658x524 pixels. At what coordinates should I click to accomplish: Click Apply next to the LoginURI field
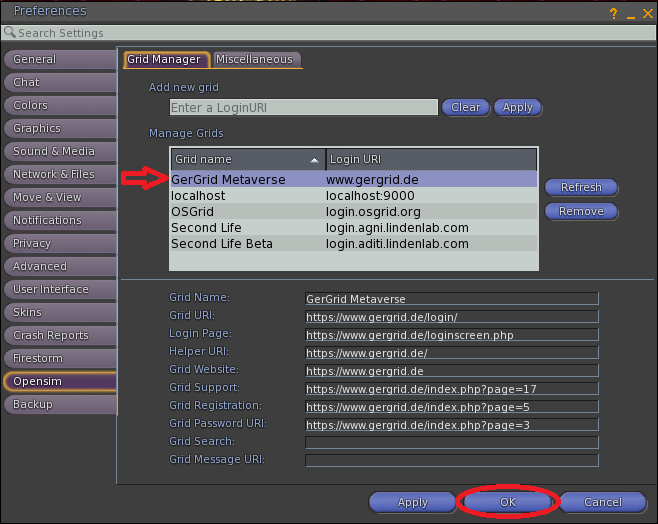click(x=518, y=107)
